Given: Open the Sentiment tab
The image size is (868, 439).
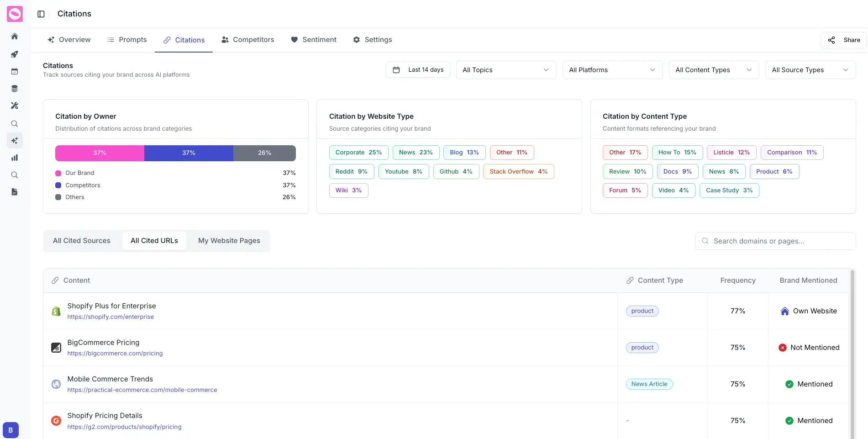Looking at the screenshot, I should coord(314,40).
